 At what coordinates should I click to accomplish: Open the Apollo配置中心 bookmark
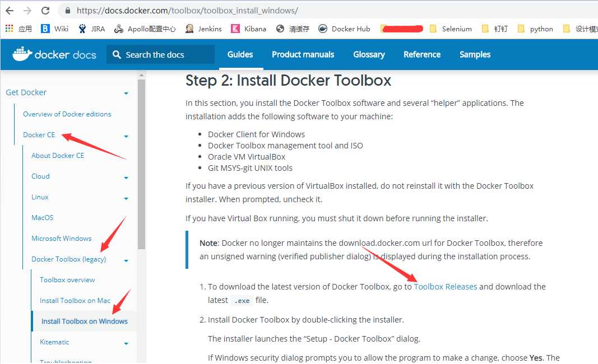pos(145,29)
